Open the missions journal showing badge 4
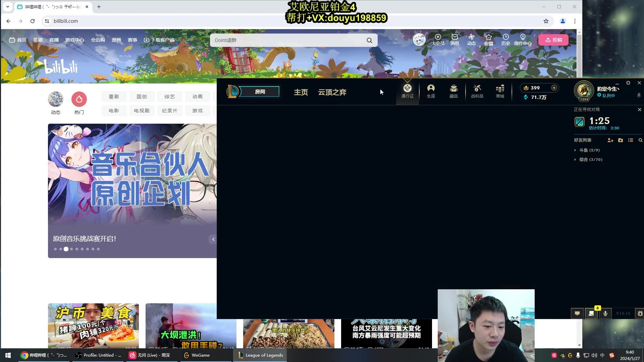Screen dimensions: 644x362 tap(591, 313)
